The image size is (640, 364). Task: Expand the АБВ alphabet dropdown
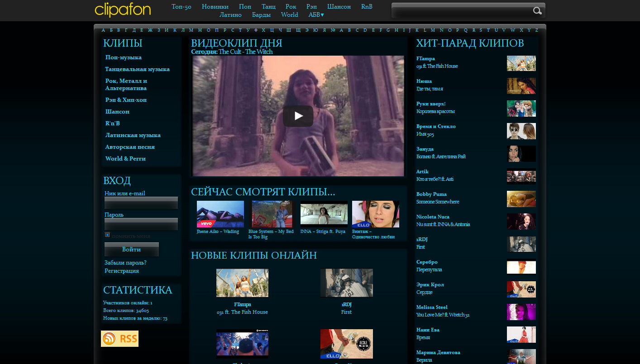(316, 14)
